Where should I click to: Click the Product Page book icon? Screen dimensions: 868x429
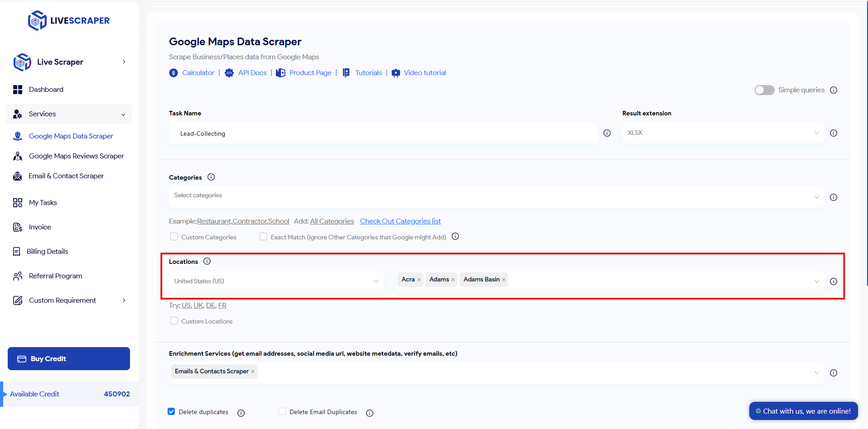[x=280, y=73]
